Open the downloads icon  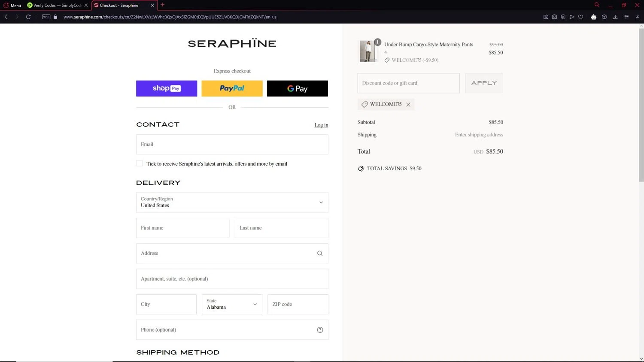click(615, 17)
